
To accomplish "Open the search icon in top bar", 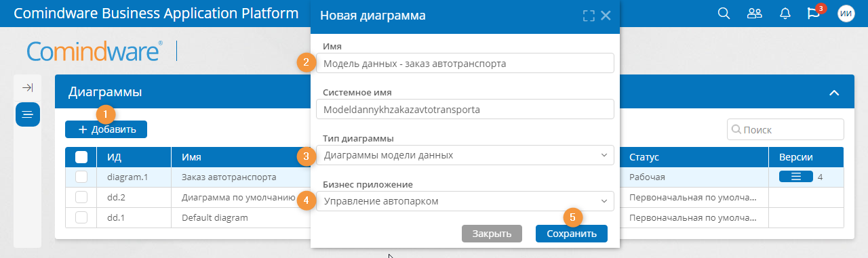I will click(x=724, y=14).
